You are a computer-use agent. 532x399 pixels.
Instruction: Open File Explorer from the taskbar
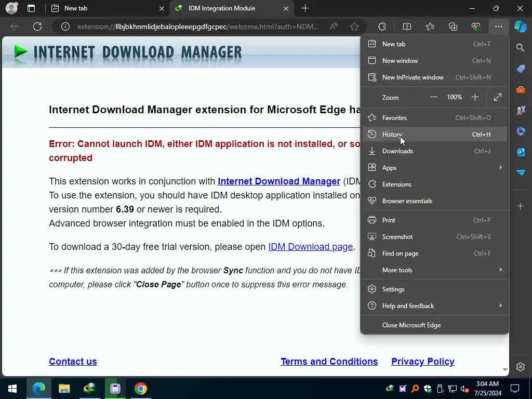click(64, 389)
